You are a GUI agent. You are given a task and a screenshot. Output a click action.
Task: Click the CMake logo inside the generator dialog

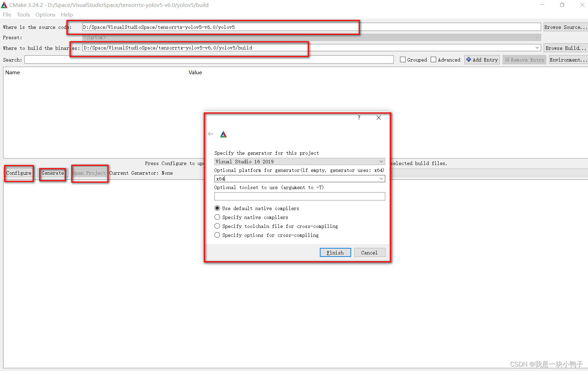(223, 134)
